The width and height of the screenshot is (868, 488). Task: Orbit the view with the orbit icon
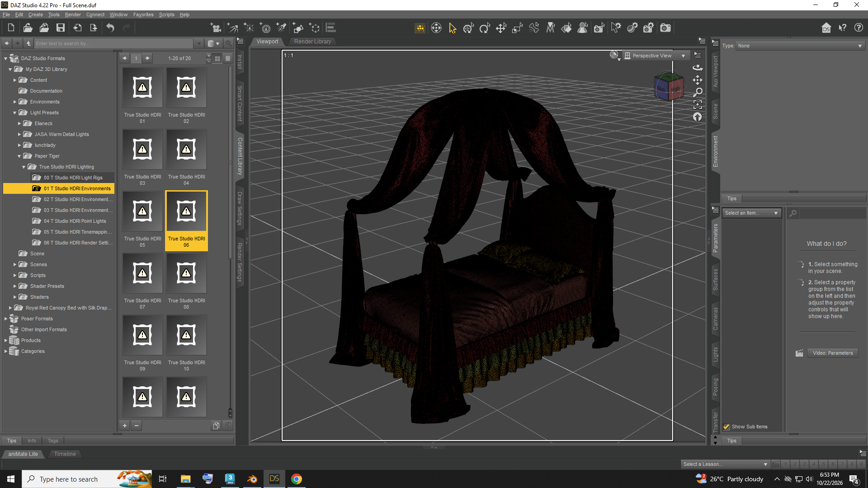click(x=698, y=67)
